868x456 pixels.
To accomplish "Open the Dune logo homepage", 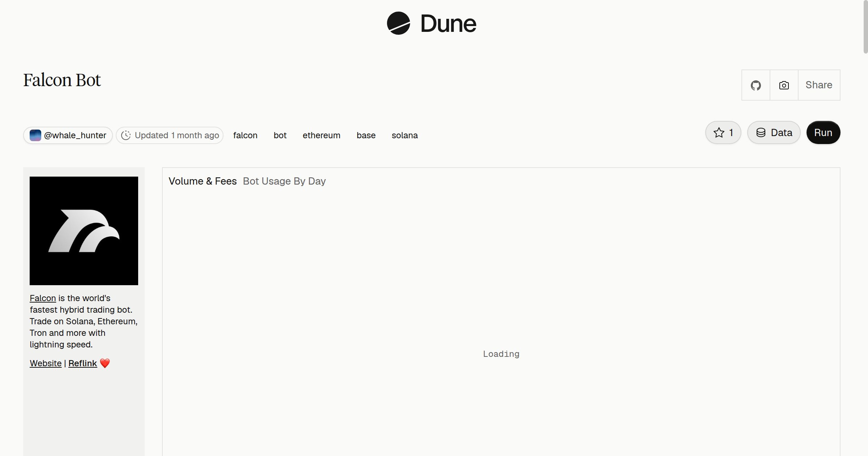I will tap(431, 24).
